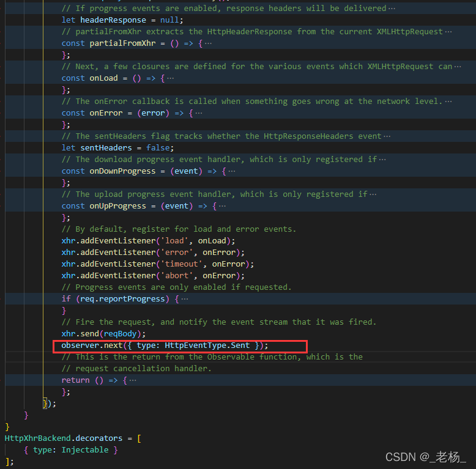The height and width of the screenshot is (469, 476).
Task: Expand the folded return arrow function body
Action: [133, 380]
